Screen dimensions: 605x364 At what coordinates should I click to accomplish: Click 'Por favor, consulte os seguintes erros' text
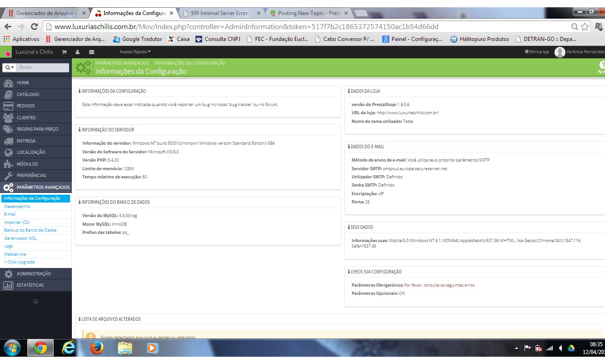point(439,285)
